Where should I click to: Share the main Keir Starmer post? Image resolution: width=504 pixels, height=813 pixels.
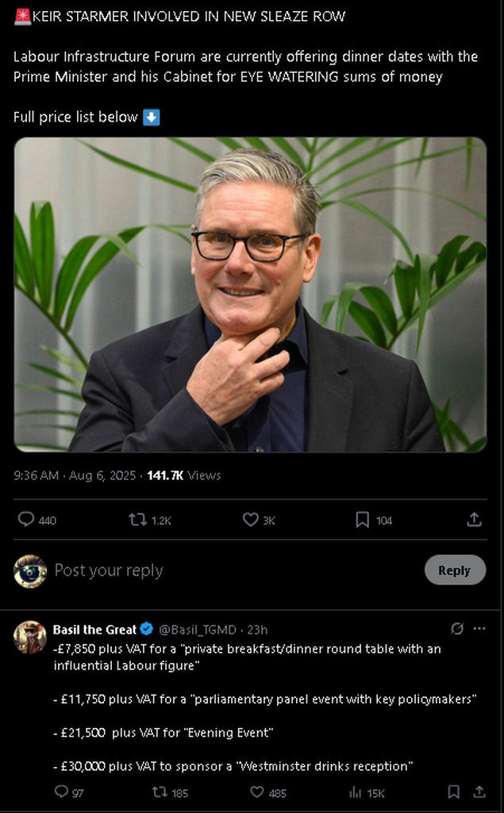pyautogui.click(x=474, y=519)
